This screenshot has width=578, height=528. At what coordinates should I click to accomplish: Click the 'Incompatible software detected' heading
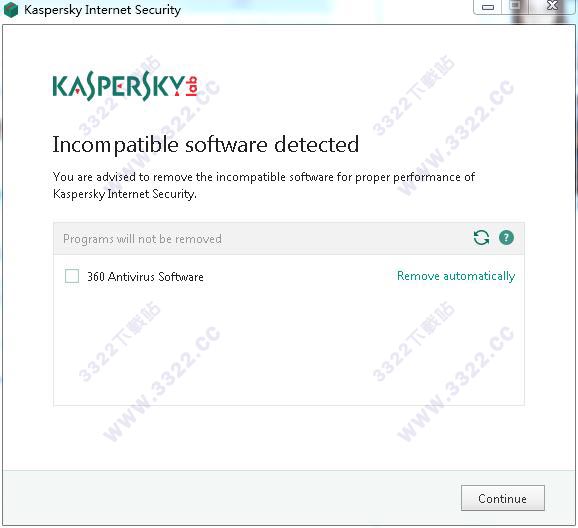pos(206,144)
